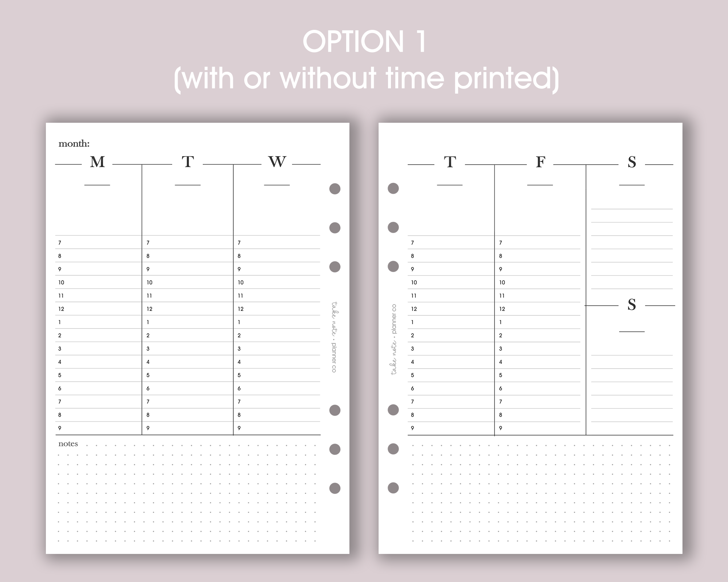This screenshot has height=582, width=728.
Task: Select the W day header
Action: pos(277,162)
